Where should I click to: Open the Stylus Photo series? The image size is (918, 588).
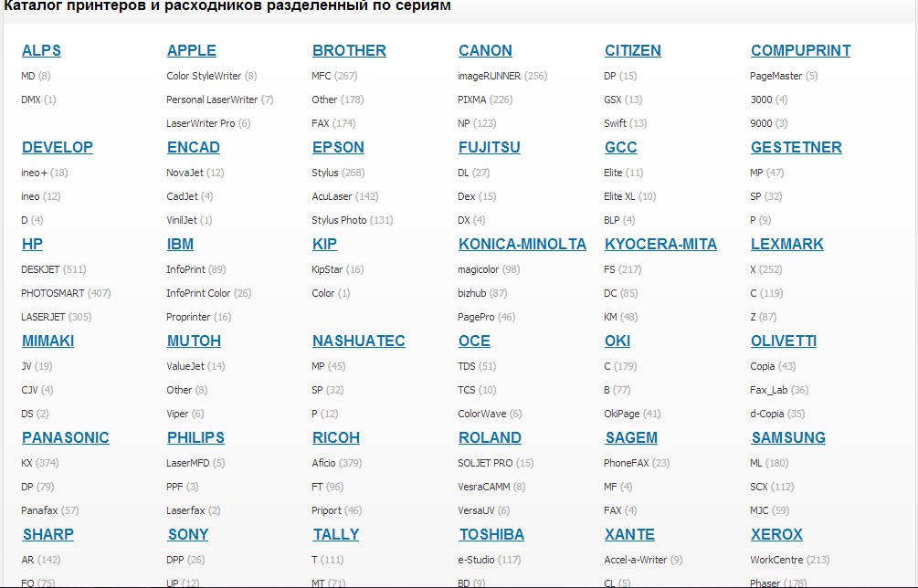point(339,221)
